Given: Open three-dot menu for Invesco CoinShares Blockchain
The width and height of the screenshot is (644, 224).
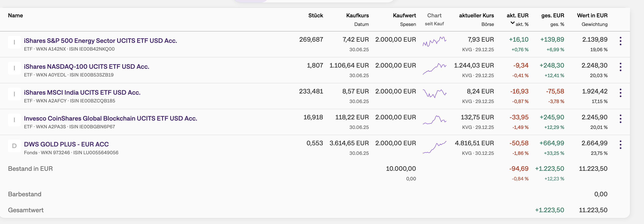Looking at the screenshot, I should click(620, 119).
